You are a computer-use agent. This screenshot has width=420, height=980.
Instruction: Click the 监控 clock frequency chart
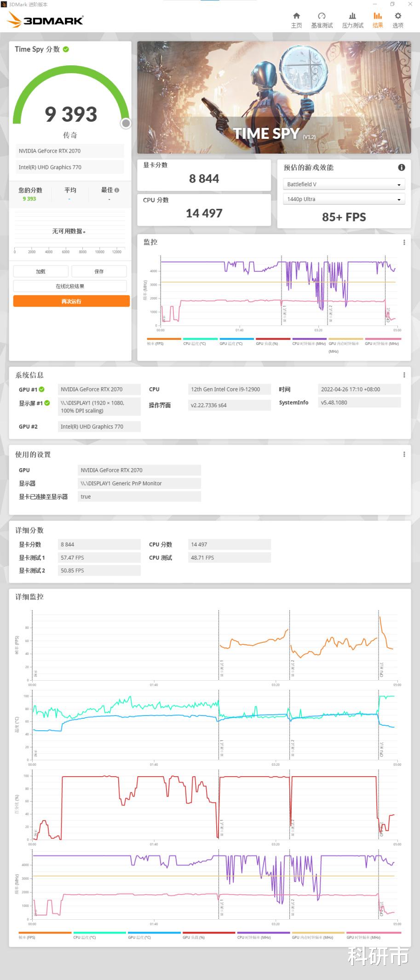click(278, 291)
